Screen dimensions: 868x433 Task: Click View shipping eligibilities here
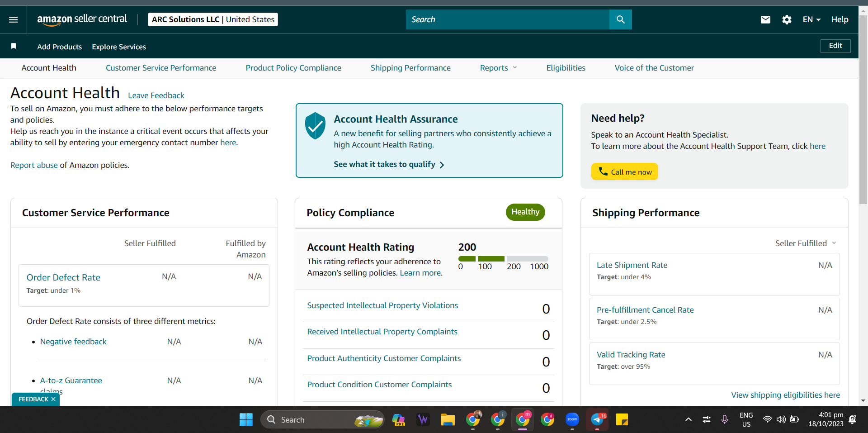point(785,395)
